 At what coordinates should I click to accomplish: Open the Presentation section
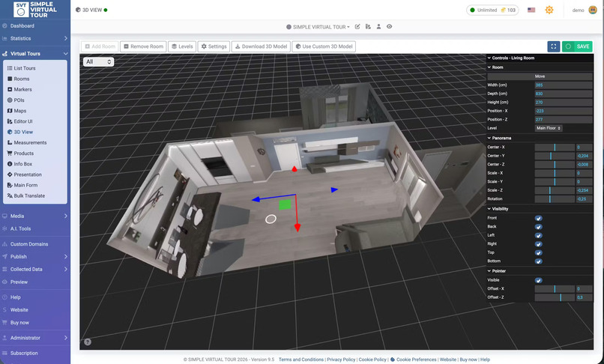pyautogui.click(x=27, y=175)
